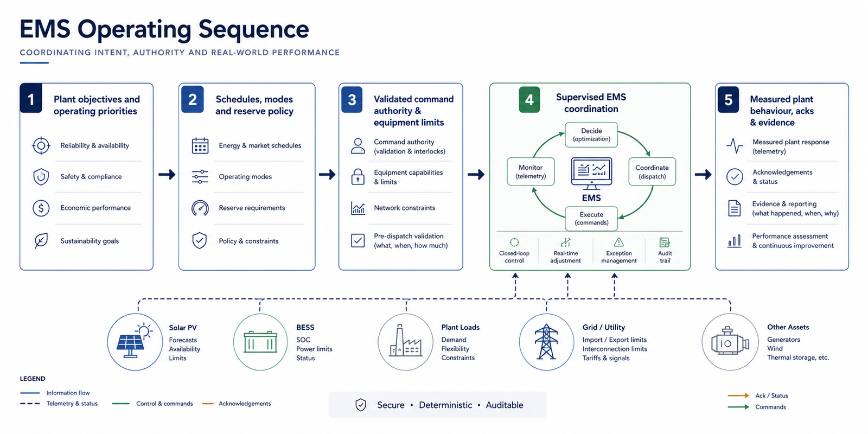Click the Acknowledgements & status checkmark circle icon

coord(735,177)
